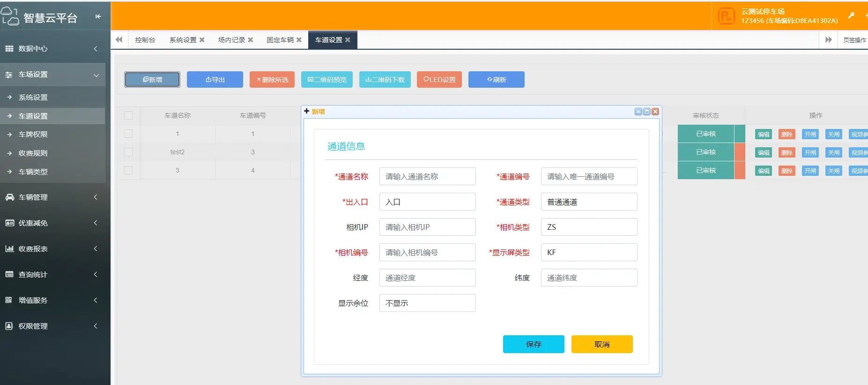Open 收费规则 in the sidebar menu

(x=33, y=153)
